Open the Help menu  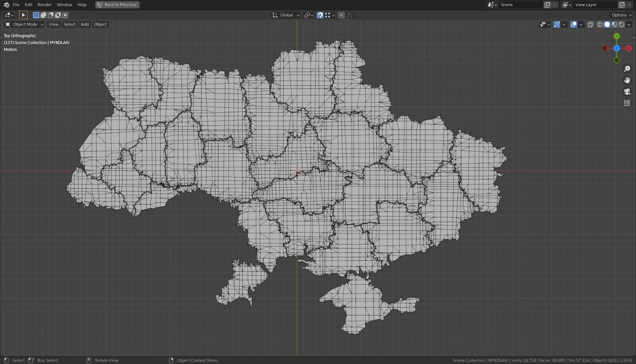coord(82,4)
